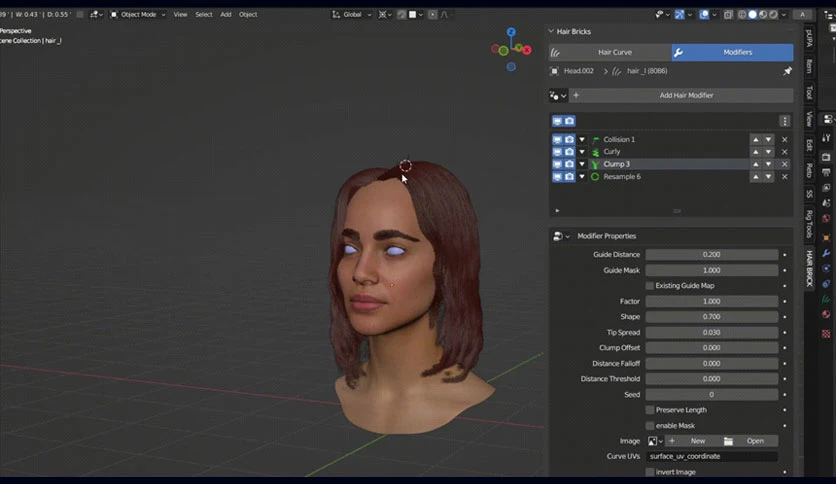The height and width of the screenshot is (484, 836).
Task: Open the shading options dropdown arrow
Action: (x=784, y=14)
